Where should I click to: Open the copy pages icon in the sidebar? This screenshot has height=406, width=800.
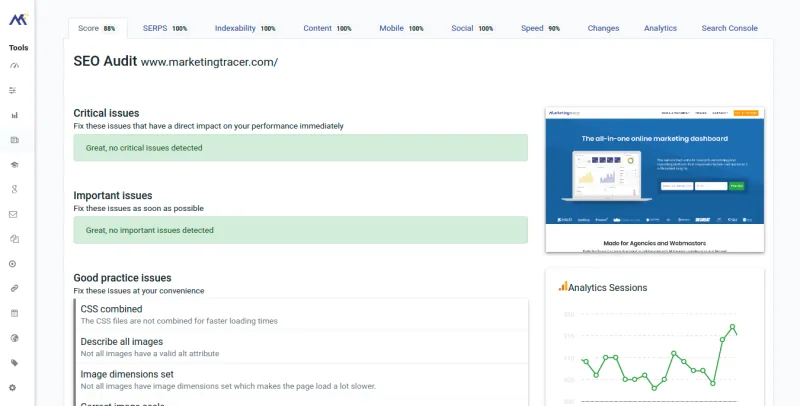(x=14, y=239)
